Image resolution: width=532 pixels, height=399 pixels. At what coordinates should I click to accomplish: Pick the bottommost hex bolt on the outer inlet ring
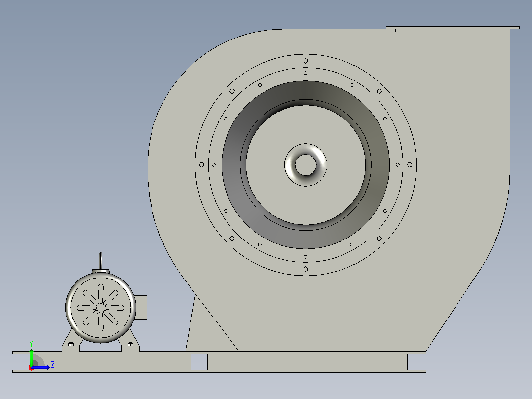point(305,269)
